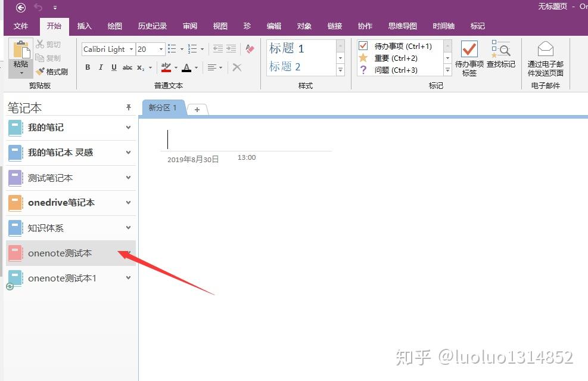The image size is (588, 381).
Task: Toggle underline formatting
Action: pyautogui.click(x=114, y=67)
